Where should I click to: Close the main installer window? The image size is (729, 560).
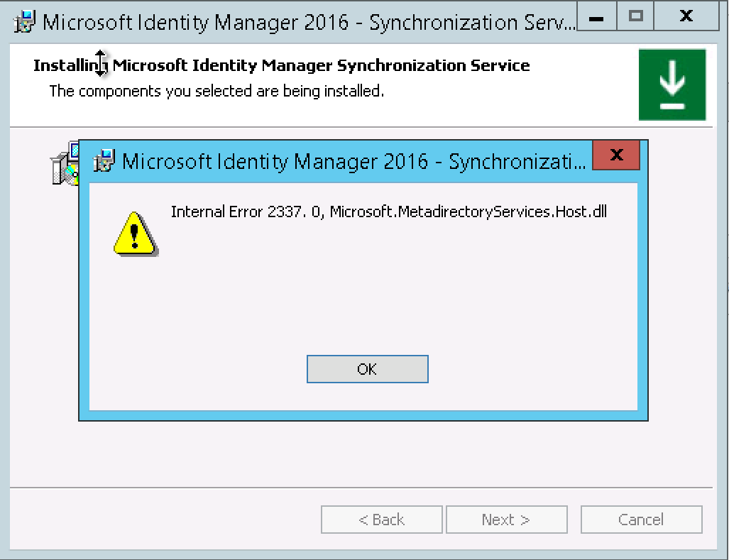(x=686, y=16)
